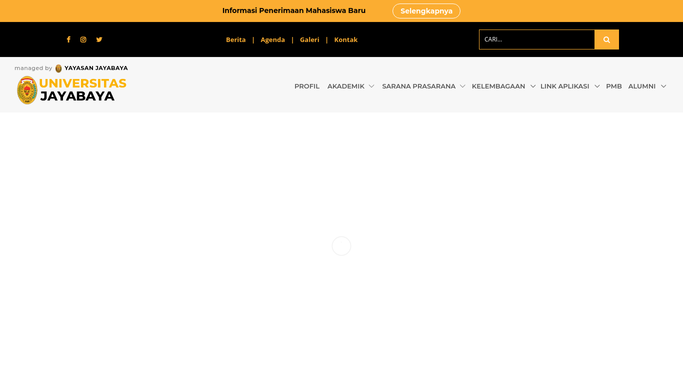Click the 'YAYASAN JAYABAYA' text
The width and height of the screenshot is (683, 384).
pyautogui.click(x=96, y=68)
